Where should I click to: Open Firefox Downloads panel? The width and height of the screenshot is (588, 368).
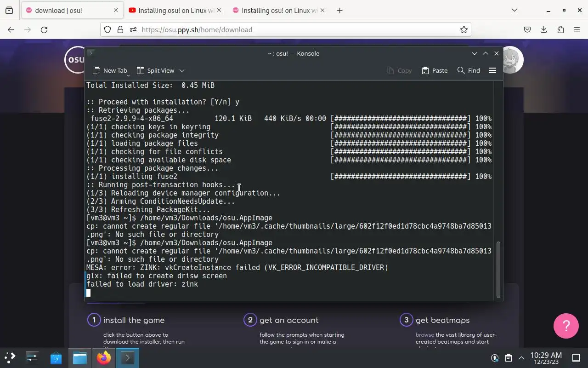point(544,29)
